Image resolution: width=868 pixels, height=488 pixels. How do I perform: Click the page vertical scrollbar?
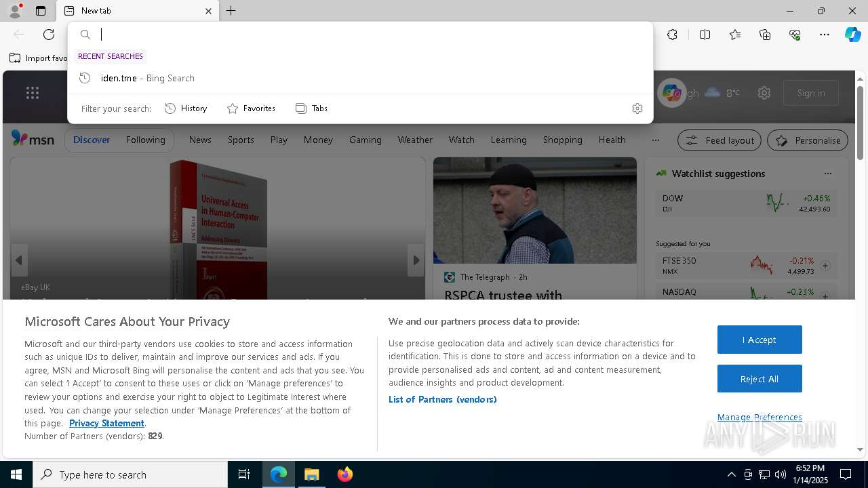coord(861,122)
